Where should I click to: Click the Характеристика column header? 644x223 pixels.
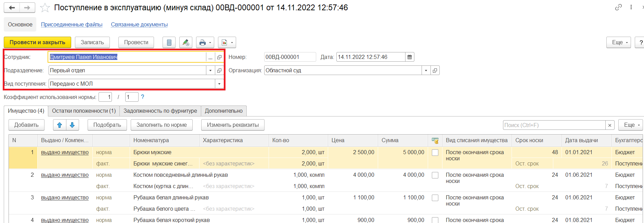[234, 140]
